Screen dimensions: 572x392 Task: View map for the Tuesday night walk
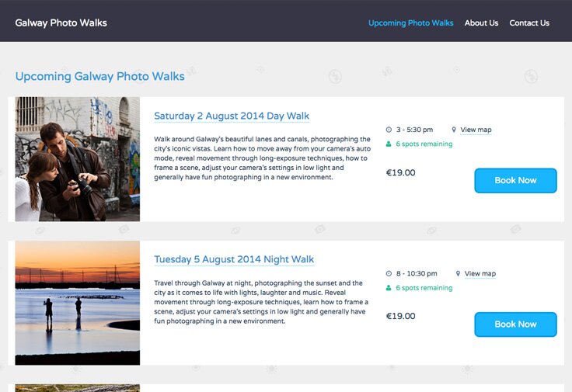coord(480,273)
